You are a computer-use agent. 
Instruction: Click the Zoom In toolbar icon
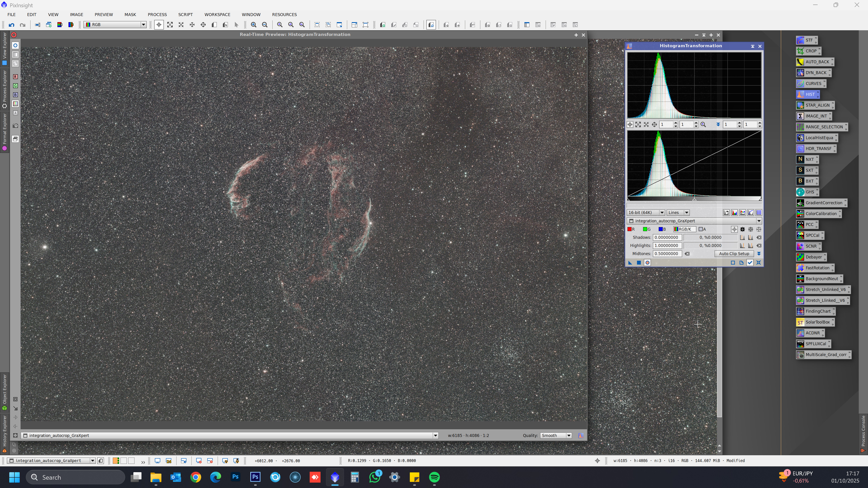(x=254, y=25)
